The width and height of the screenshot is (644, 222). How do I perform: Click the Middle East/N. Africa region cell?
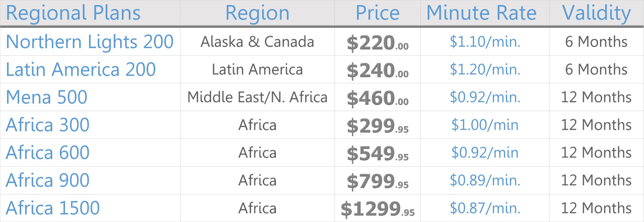pyautogui.click(x=257, y=97)
